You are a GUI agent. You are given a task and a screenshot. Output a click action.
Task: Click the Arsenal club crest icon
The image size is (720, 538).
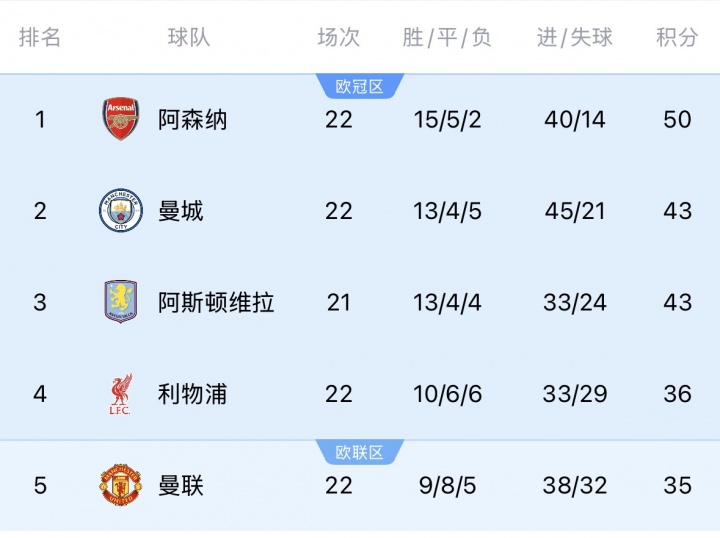[x=121, y=119]
